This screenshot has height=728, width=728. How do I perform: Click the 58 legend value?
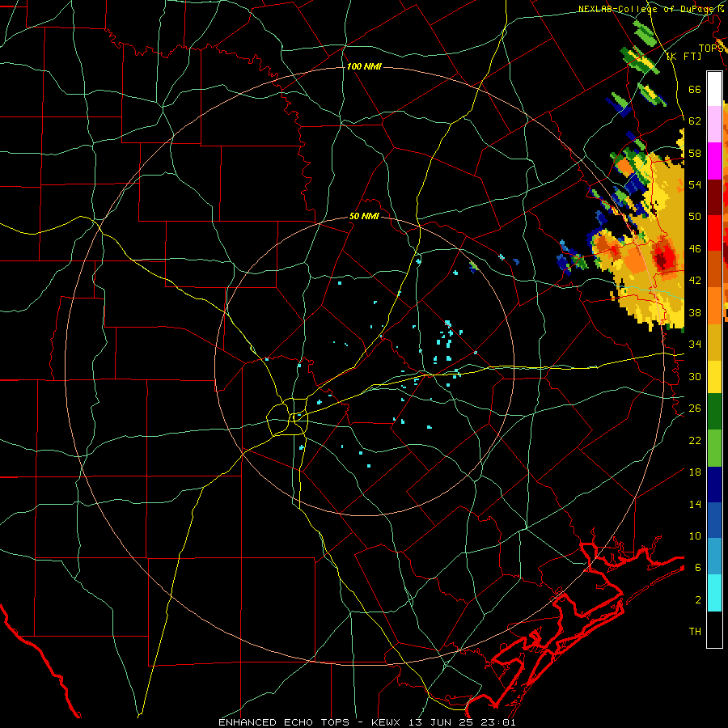coord(695,153)
